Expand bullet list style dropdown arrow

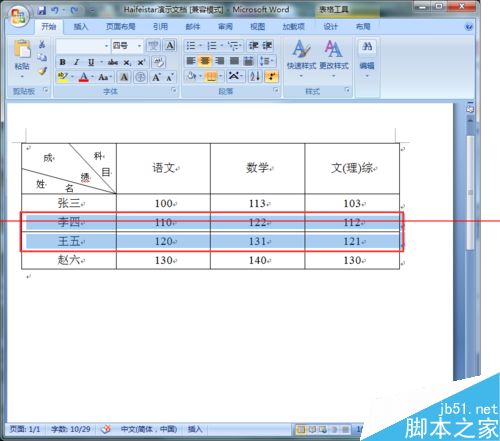201,46
